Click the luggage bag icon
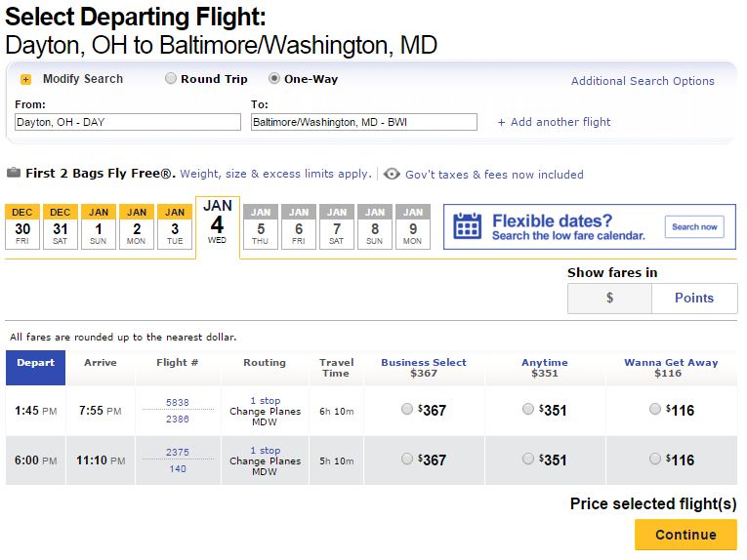The width and height of the screenshot is (747, 560). 14,174
